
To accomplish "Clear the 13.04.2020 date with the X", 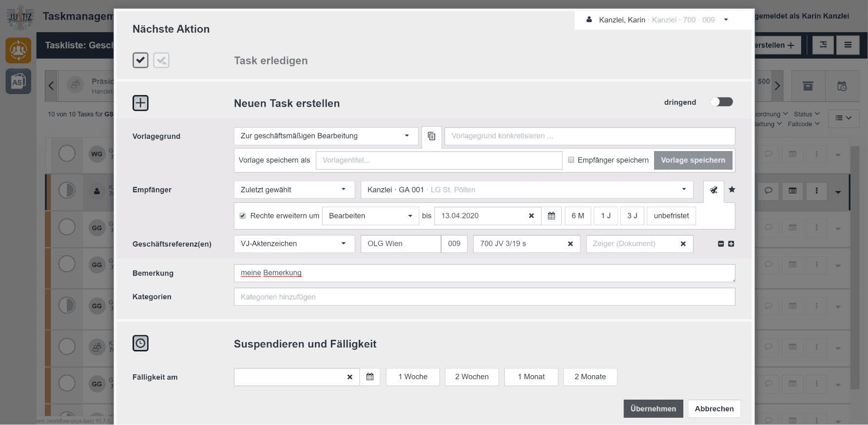I will pyautogui.click(x=531, y=216).
